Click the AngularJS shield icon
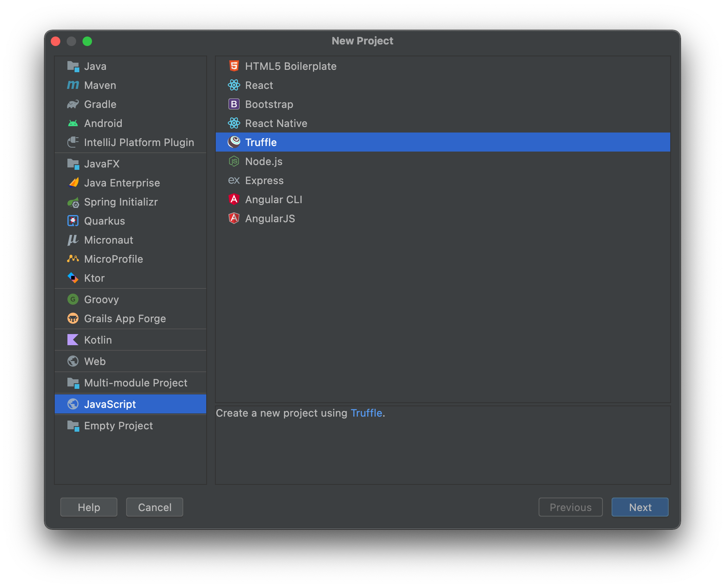 tap(234, 219)
